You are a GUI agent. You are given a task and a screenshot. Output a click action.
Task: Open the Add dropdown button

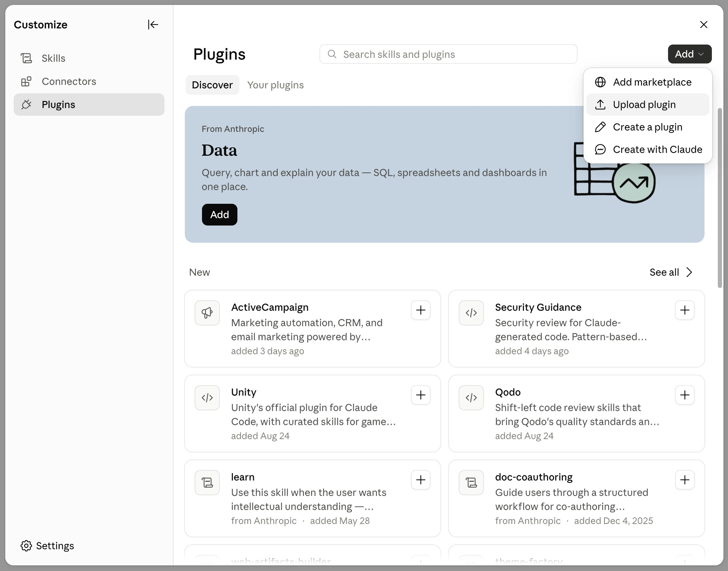[x=689, y=54]
